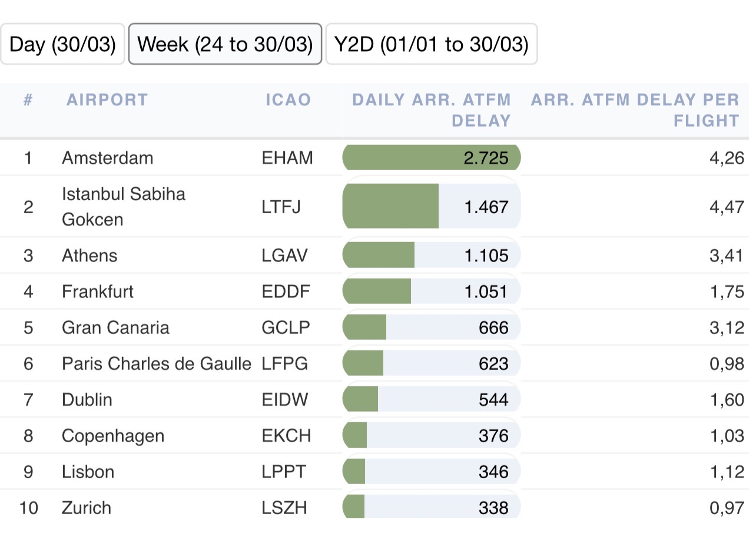
Task: Click the # rank column header
Action: tap(28, 100)
